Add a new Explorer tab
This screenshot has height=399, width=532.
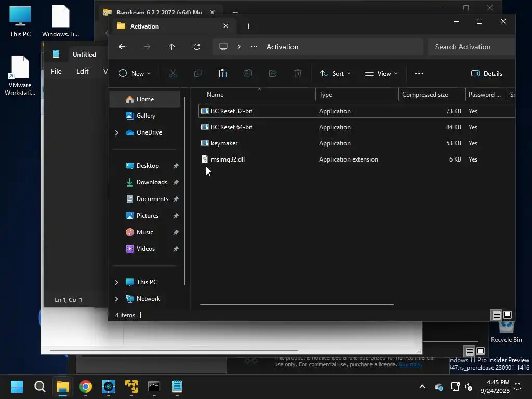(248, 26)
